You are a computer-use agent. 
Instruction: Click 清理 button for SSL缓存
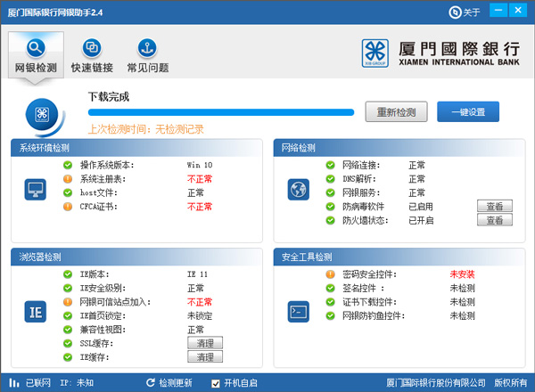(205, 343)
